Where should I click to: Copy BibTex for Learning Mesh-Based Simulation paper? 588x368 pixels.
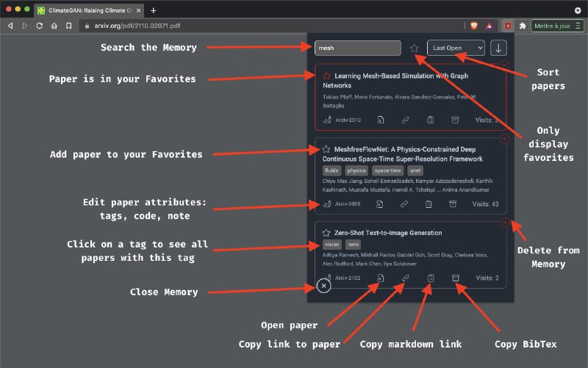tap(455, 120)
